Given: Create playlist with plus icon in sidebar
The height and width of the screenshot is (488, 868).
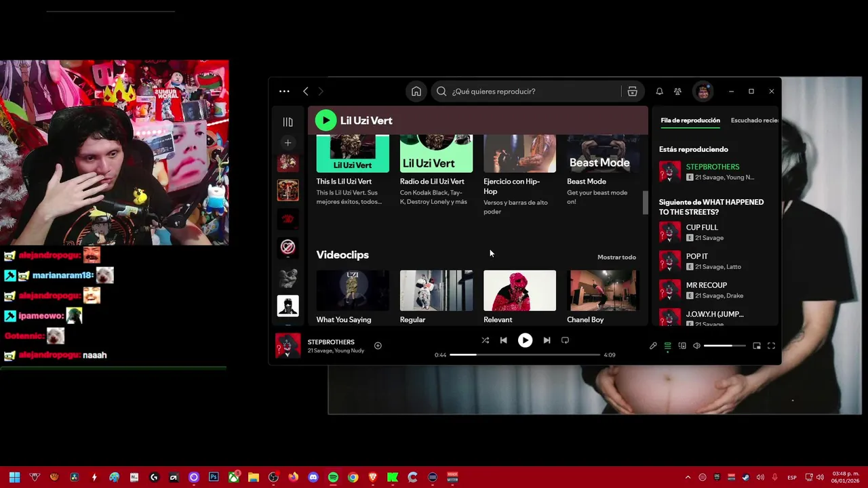Looking at the screenshot, I should 288,143.
